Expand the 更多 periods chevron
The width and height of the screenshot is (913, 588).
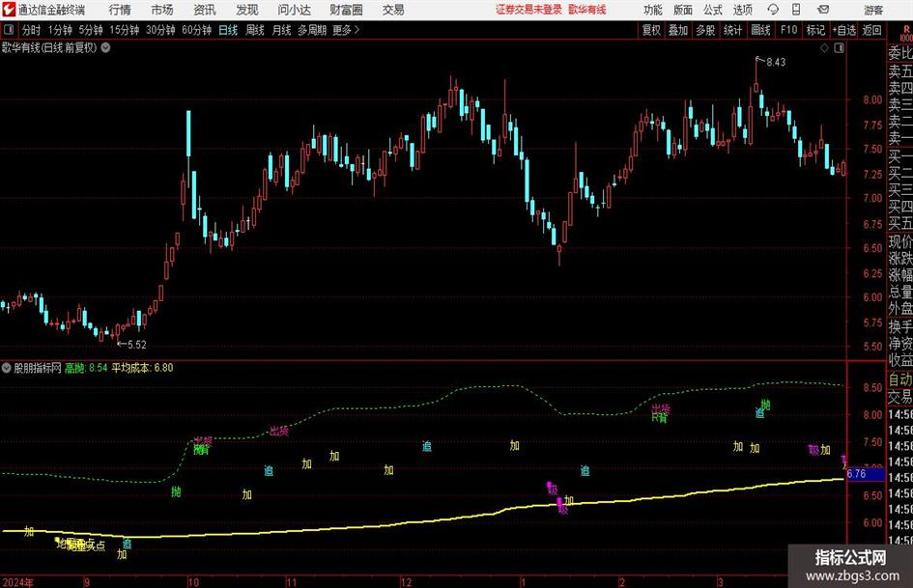click(x=357, y=30)
